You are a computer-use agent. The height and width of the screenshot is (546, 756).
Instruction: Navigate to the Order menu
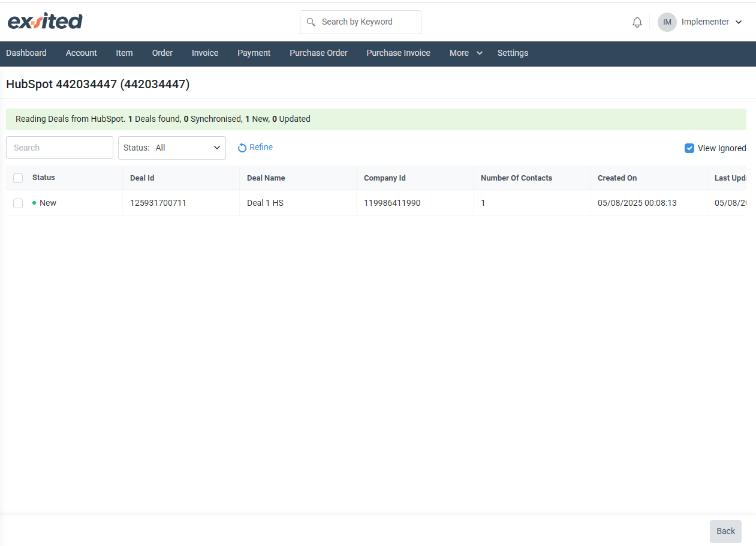[162, 53]
